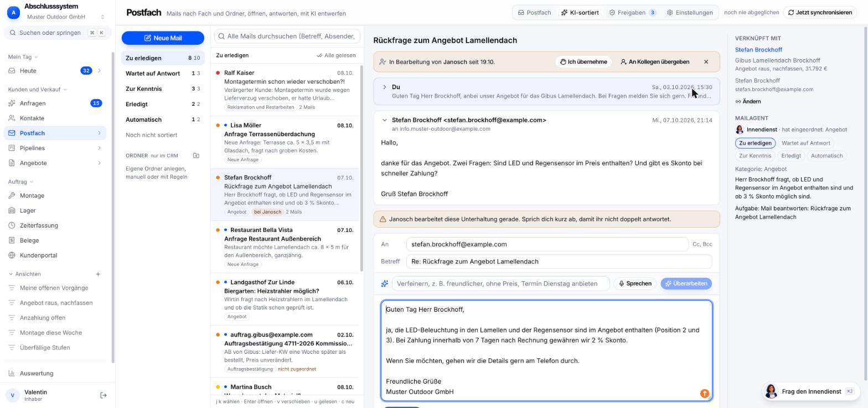Click An Kollegen übergeben button

[x=655, y=62]
